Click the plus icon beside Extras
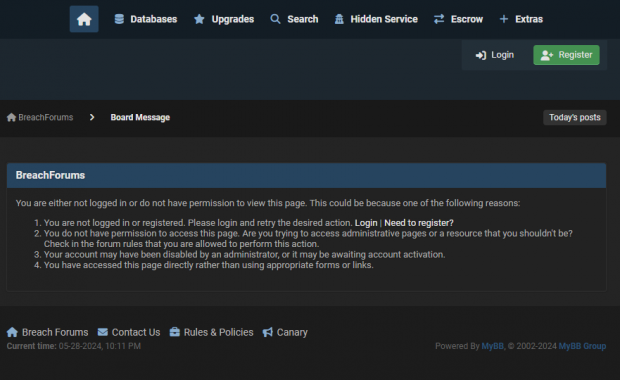 click(x=503, y=19)
